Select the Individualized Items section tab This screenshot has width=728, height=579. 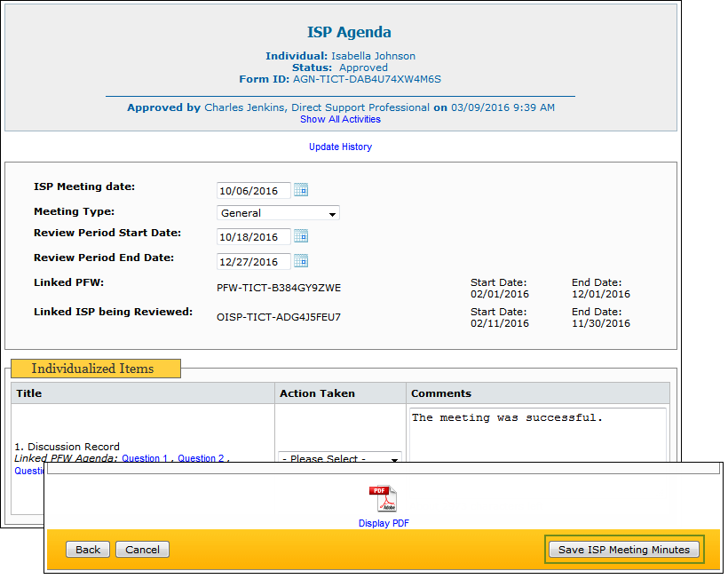[x=96, y=369]
